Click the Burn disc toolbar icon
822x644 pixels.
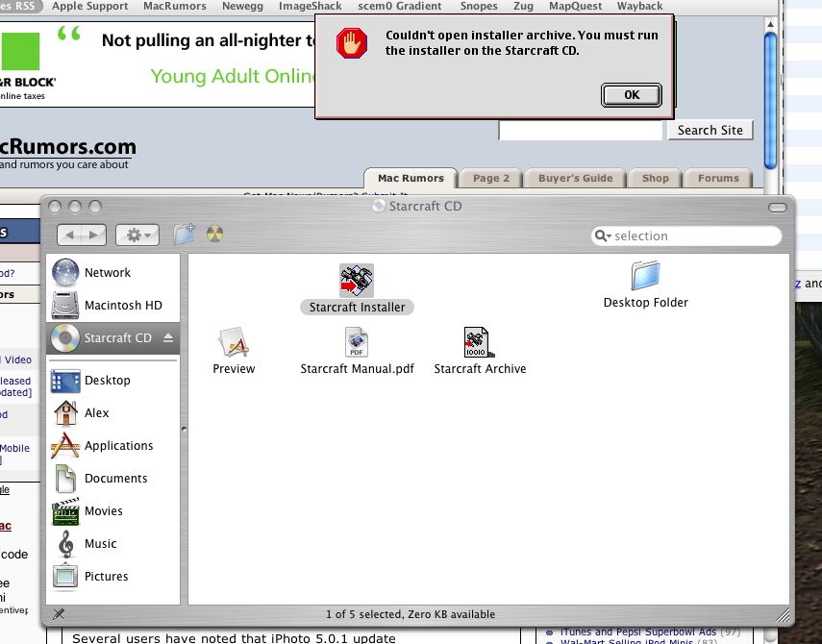[x=215, y=234]
